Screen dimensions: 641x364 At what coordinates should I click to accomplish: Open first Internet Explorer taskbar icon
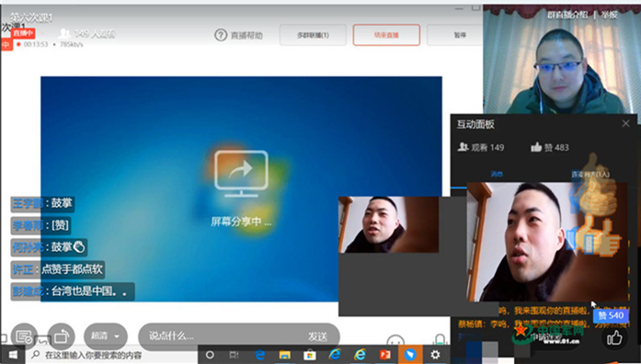click(x=335, y=355)
